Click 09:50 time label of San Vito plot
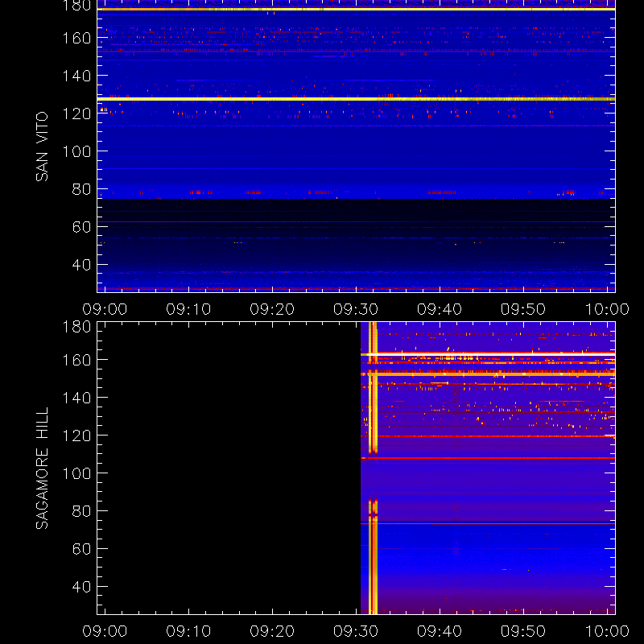 pos(523,309)
